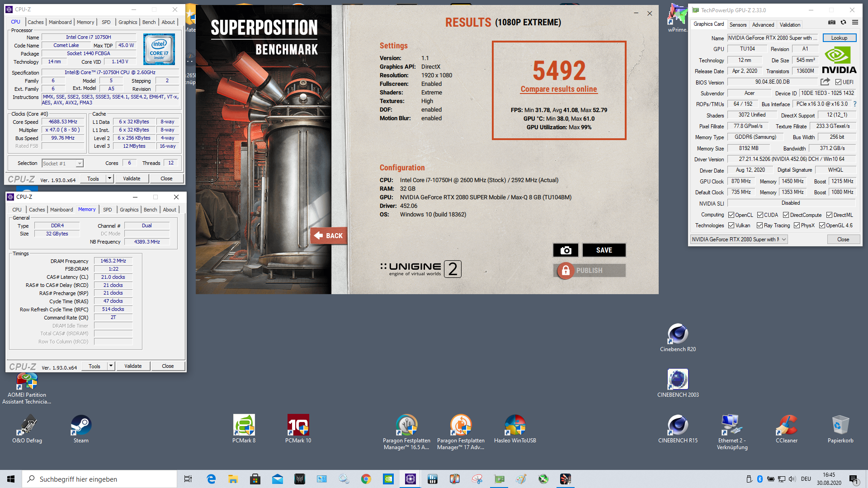Viewport: 868px width, 488px height.
Task: Open Paragon Festplatten Manager 16.5 shortcut
Action: pos(406,432)
